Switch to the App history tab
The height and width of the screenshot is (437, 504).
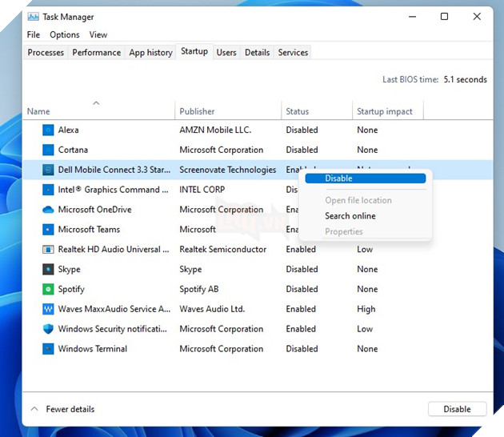click(x=150, y=52)
